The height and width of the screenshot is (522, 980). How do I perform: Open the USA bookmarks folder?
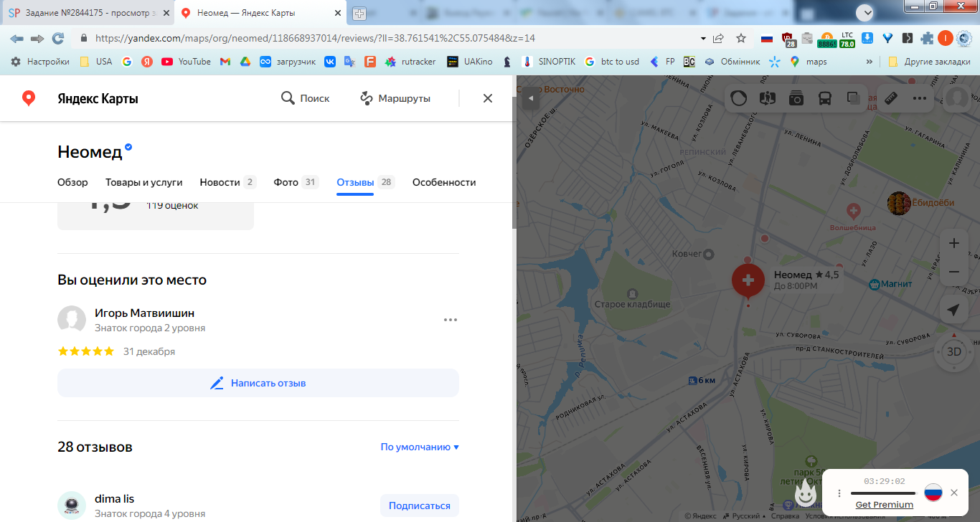96,62
